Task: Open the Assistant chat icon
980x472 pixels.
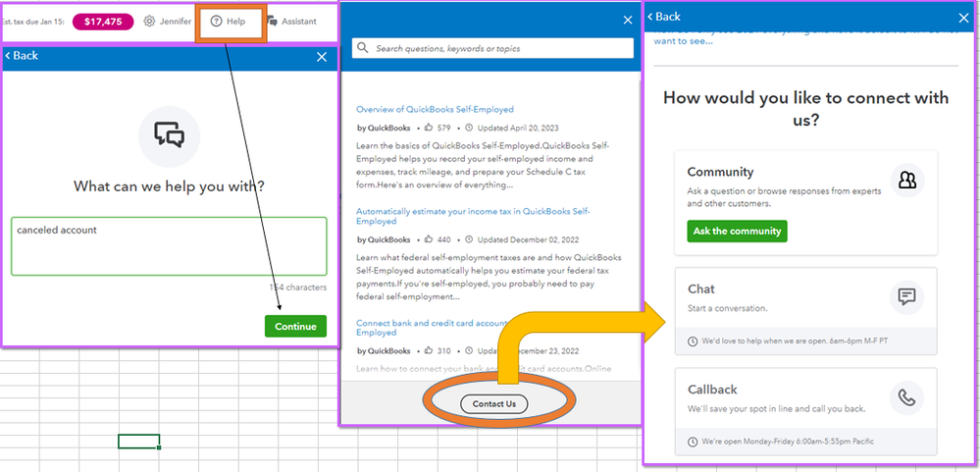Action: 272,22
